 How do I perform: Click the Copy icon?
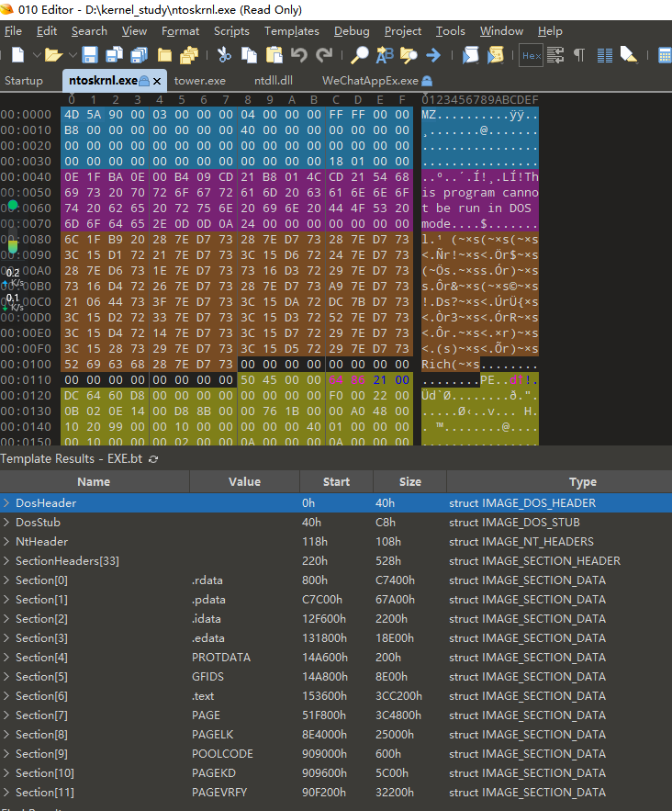pos(249,55)
